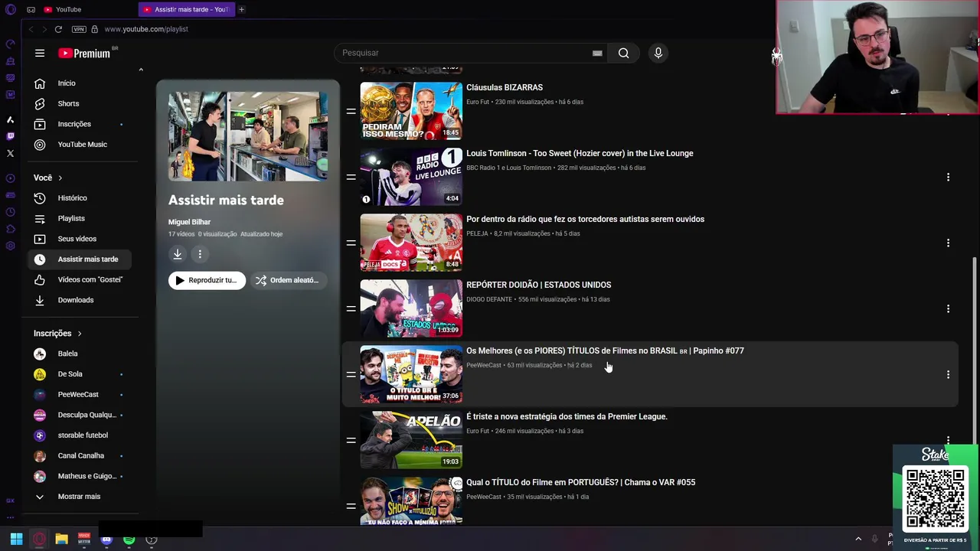Open options menu for rádio torcedores autistas video
This screenshot has height=551, width=980.
click(x=948, y=243)
